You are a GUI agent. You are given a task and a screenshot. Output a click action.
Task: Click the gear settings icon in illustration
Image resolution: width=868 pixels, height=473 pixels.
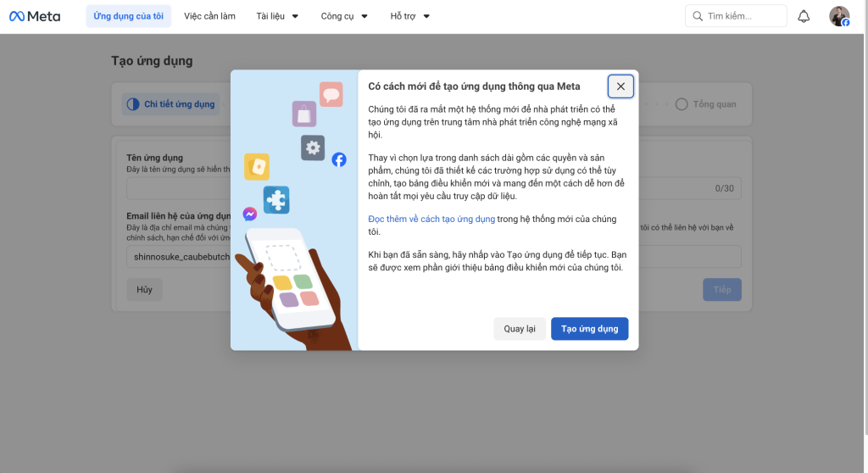click(313, 147)
